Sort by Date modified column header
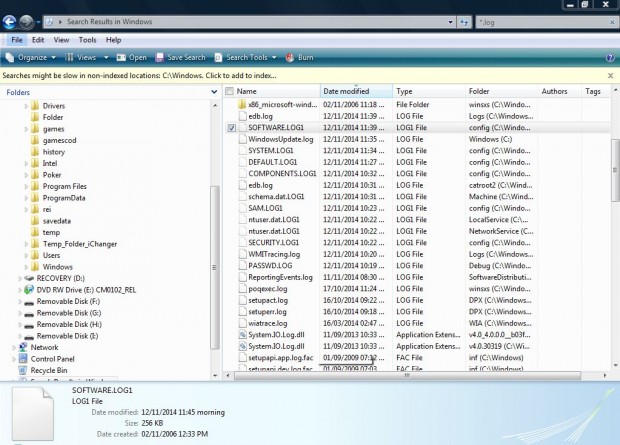This screenshot has height=445, width=620. 356,91
